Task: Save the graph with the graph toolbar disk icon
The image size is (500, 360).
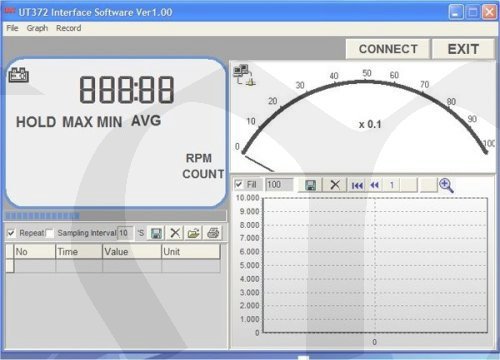Action: coord(310,185)
